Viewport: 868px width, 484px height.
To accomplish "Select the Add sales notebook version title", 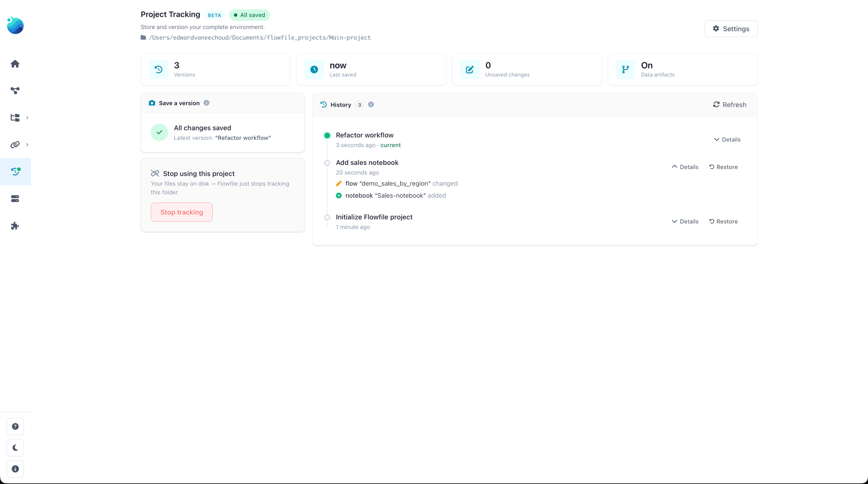I will (367, 163).
